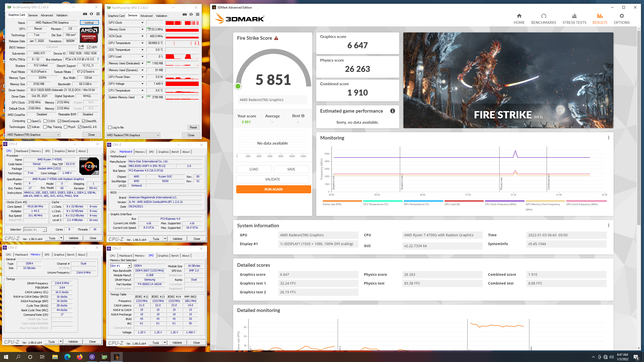Click BIOS export share icon in GPU-Z
The width and height of the screenshot is (644, 362).
pos(81,47)
